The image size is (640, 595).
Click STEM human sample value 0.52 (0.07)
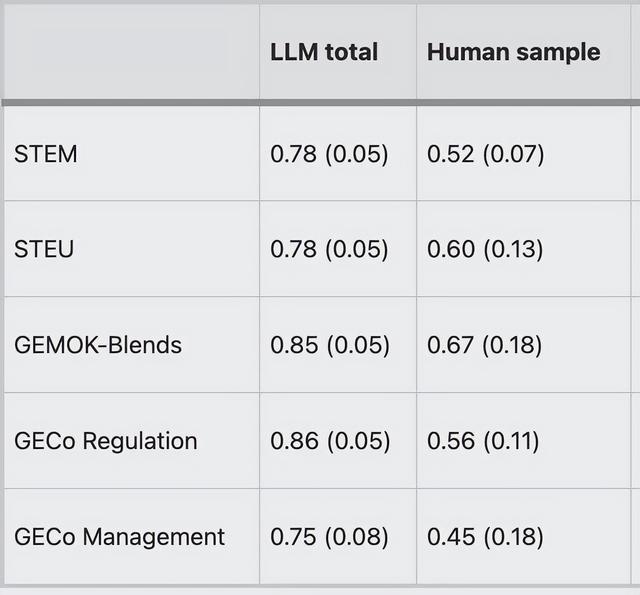coord(485,154)
